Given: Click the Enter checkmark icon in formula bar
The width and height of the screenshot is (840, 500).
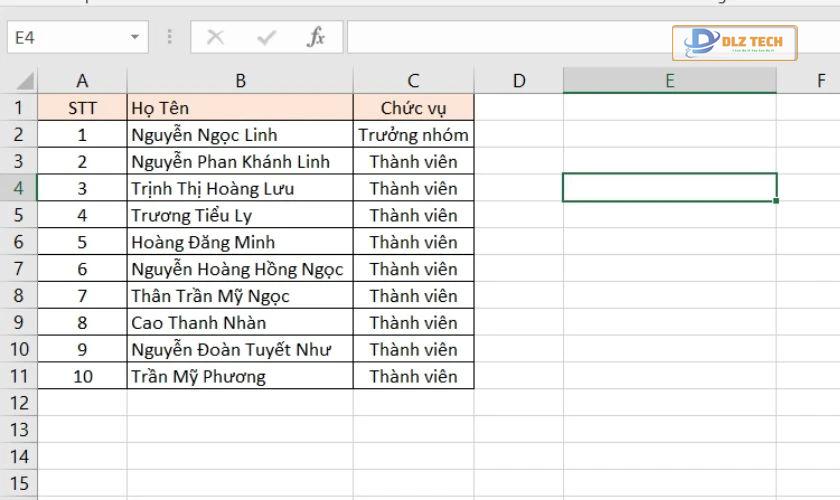Looking at the screenshot, I should (x=266, y=37).
